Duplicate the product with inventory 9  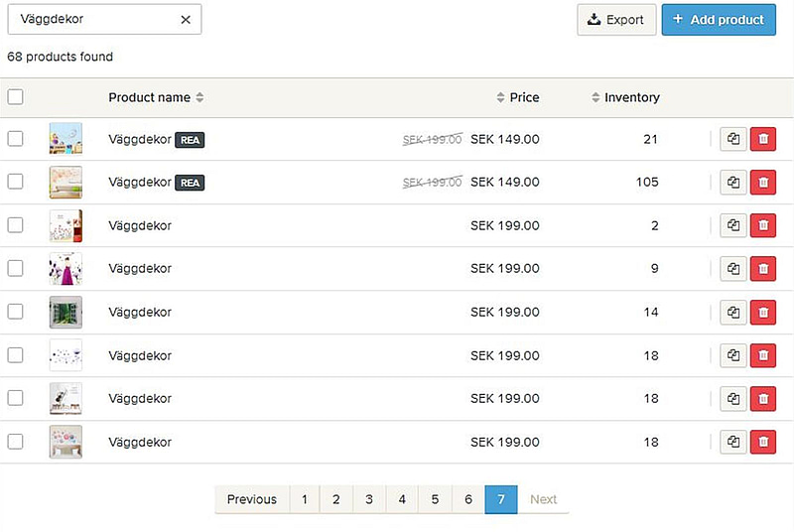(x=733, y=269)
